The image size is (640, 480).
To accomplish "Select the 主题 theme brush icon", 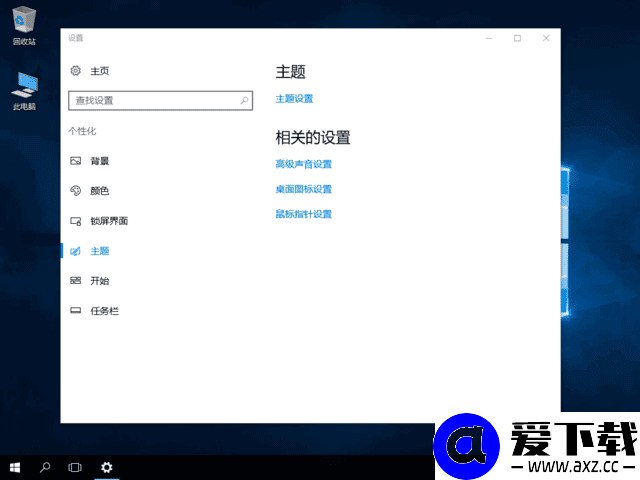I will [76, 251].
